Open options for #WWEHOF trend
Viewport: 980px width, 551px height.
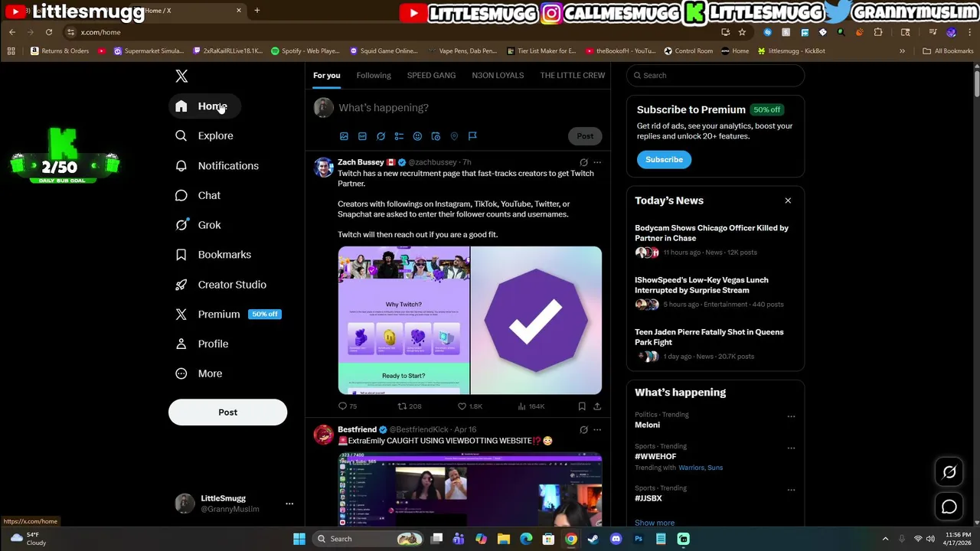tap(791, 448)
